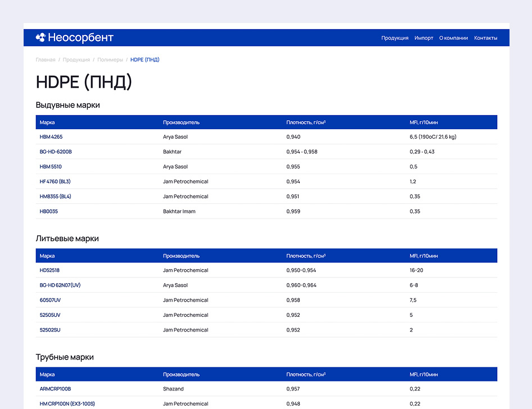
Task: Open the Продукция menu item
Action: [x=395, y=38]
